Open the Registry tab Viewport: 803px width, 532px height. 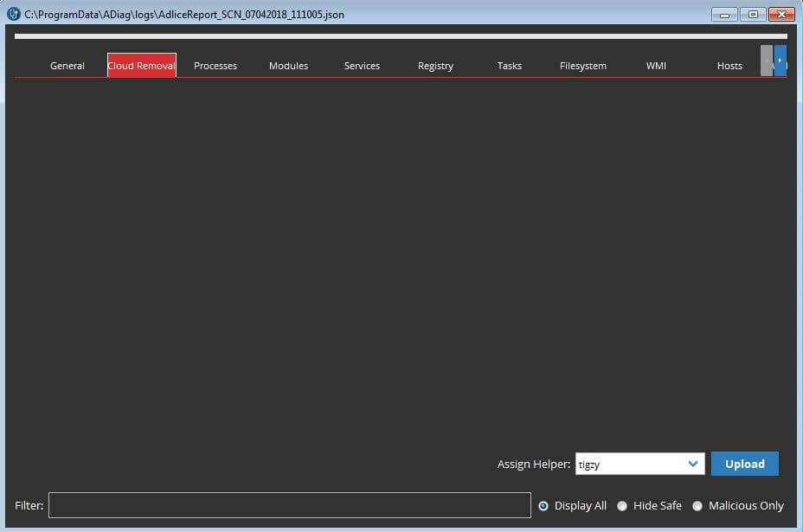435,66
